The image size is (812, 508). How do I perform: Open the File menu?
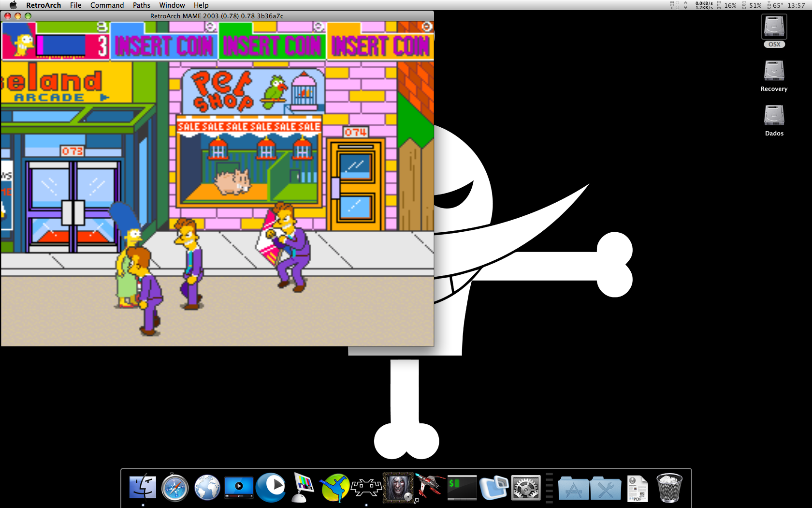[75, 5]
